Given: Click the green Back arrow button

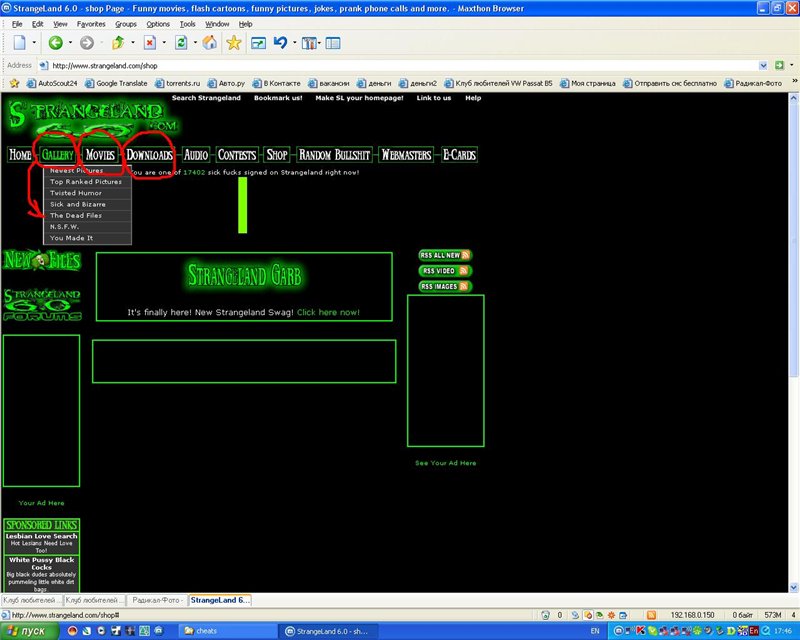Looking at the screenshot, I should point(56,43).
